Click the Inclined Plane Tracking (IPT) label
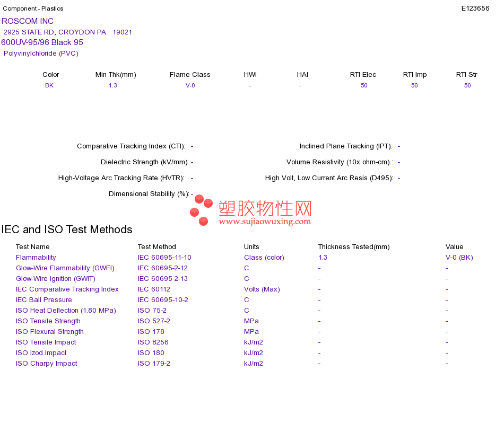The width and height of the screenshot is (504, 424). point(345,146)
